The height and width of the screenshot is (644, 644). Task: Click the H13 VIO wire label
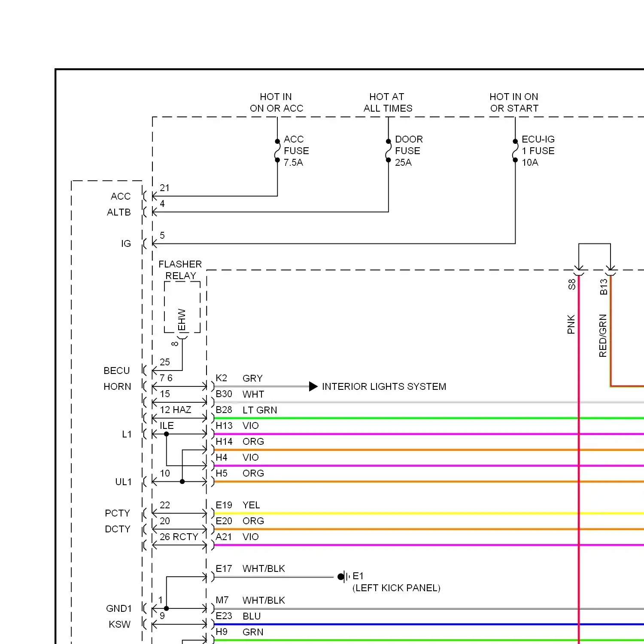coord(237,425)
